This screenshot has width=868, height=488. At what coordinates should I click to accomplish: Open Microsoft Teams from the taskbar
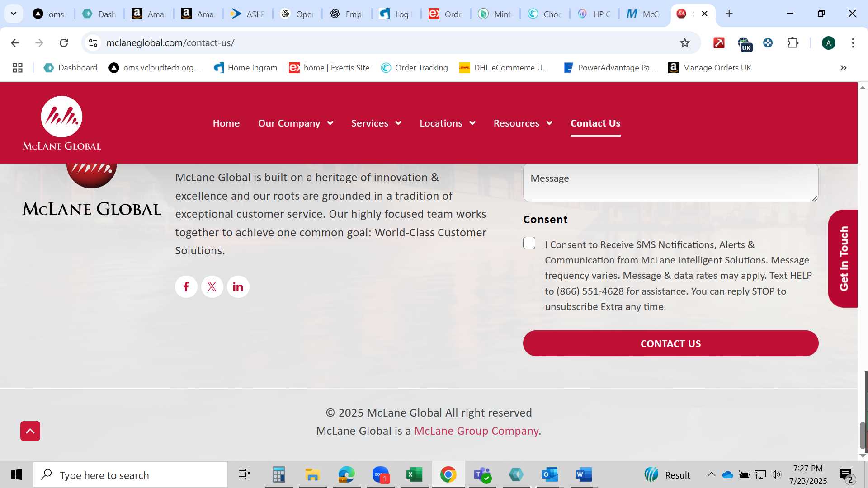482,475
